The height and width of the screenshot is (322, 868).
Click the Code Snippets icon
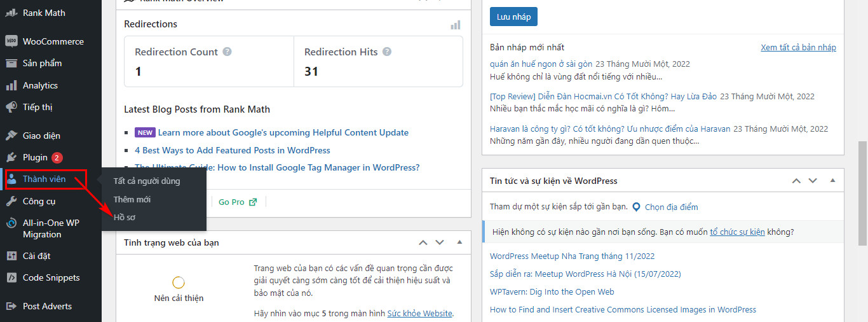tap(11, 277)
